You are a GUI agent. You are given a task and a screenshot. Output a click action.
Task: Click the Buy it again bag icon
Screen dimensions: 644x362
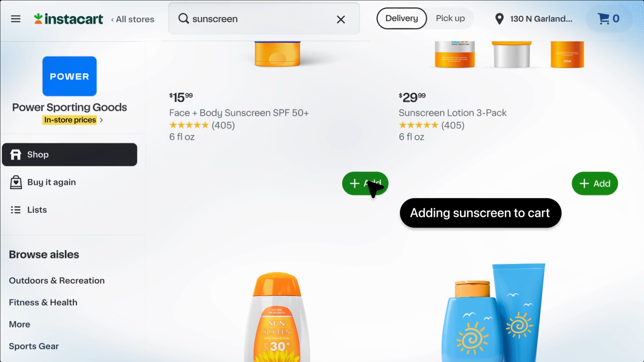tap(16, 182)
